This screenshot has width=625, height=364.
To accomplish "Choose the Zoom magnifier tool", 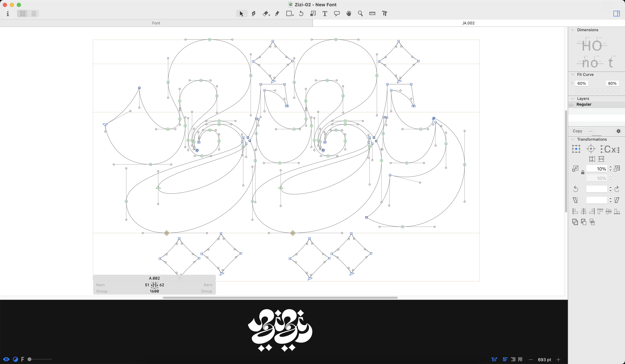I will (x=360, y=14).
